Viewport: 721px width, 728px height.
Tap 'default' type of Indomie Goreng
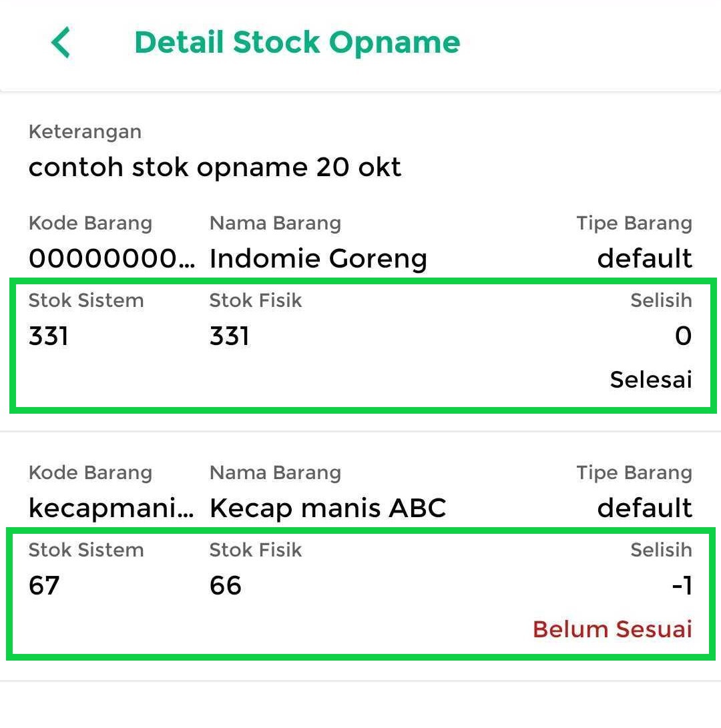click(x=644, y=258)
